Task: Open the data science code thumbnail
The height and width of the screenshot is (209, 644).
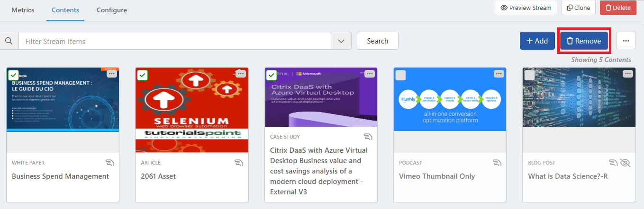Action: [579, 97]
